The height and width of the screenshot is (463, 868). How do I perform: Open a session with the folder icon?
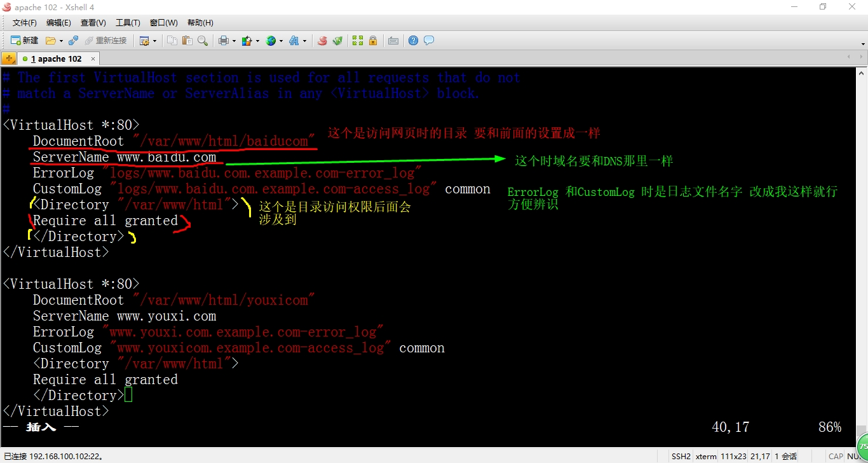(51, 41)
